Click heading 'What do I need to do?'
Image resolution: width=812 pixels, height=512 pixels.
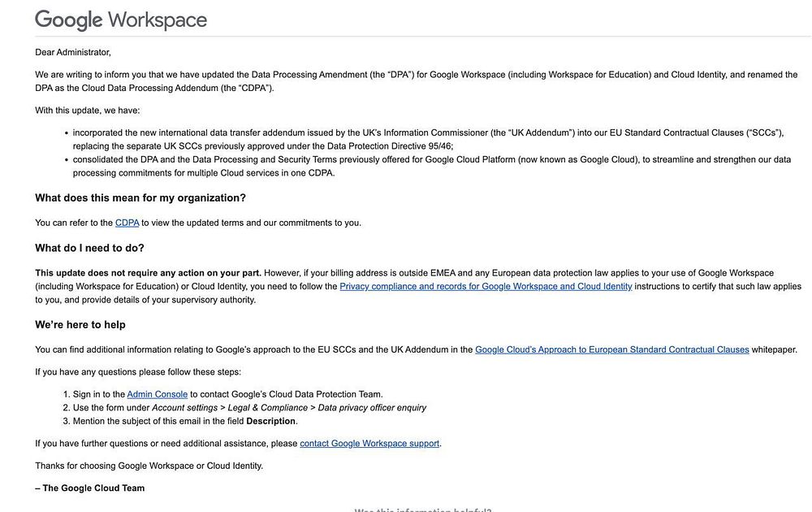coord(89,248)
